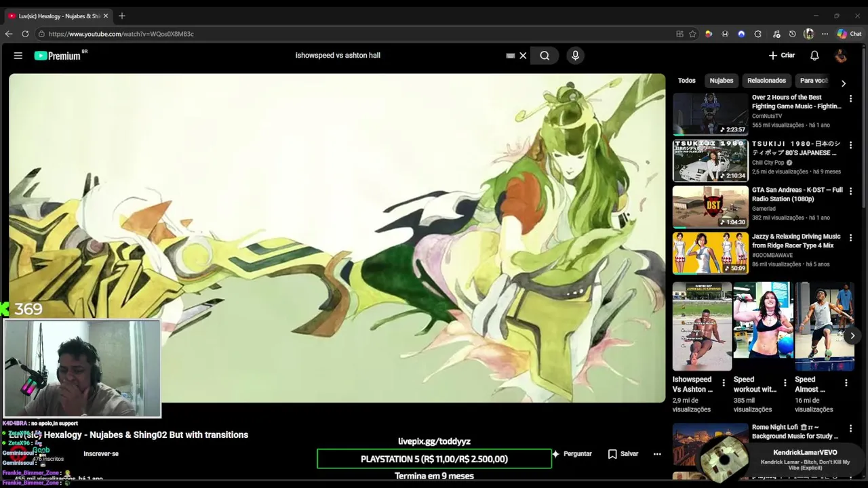Open a new browser tab with plus icon
The image size is (868, 488).
click(x=122, y=16)
